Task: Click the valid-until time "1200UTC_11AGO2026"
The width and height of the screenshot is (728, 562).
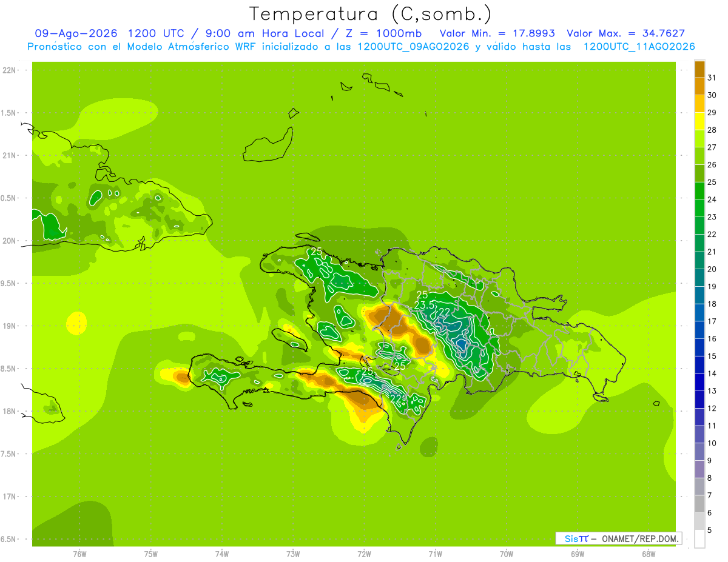Action: coord(639,47)
